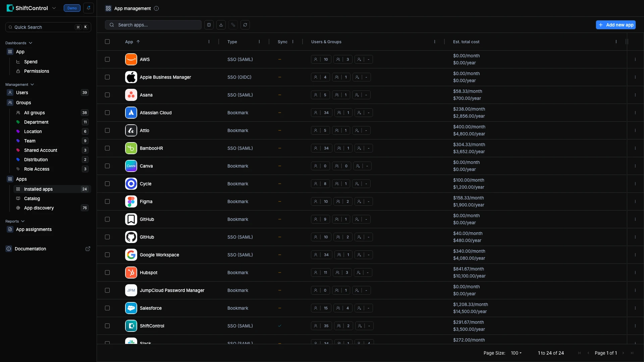Go to Users management
The height and width of the screenshot is (362, 644).
click(48, 93)
